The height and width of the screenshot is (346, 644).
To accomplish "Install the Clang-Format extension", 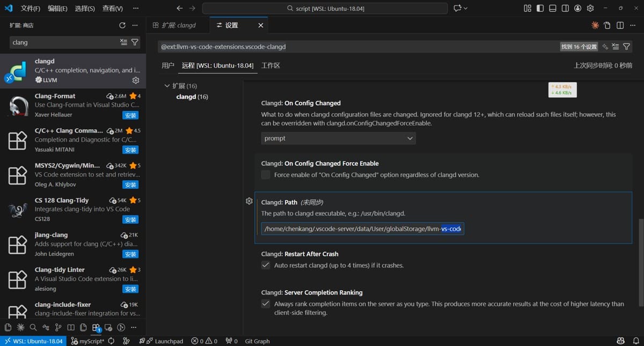I will tap(130, 115).
